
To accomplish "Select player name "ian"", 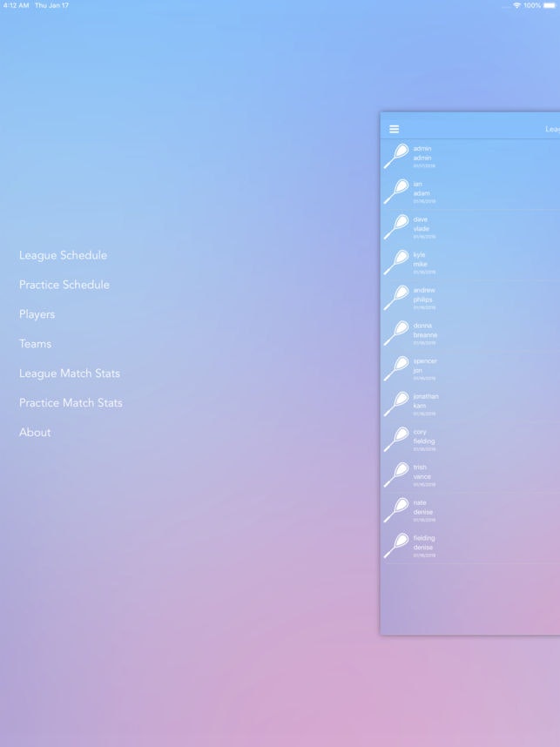I will pyautogui.click(x=417, y=184).
